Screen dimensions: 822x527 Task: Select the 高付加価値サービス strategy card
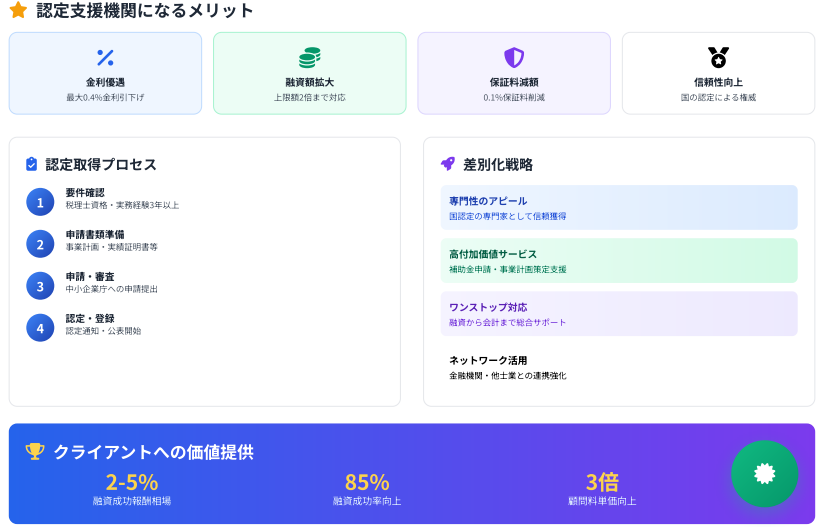(x=619, y=261)
